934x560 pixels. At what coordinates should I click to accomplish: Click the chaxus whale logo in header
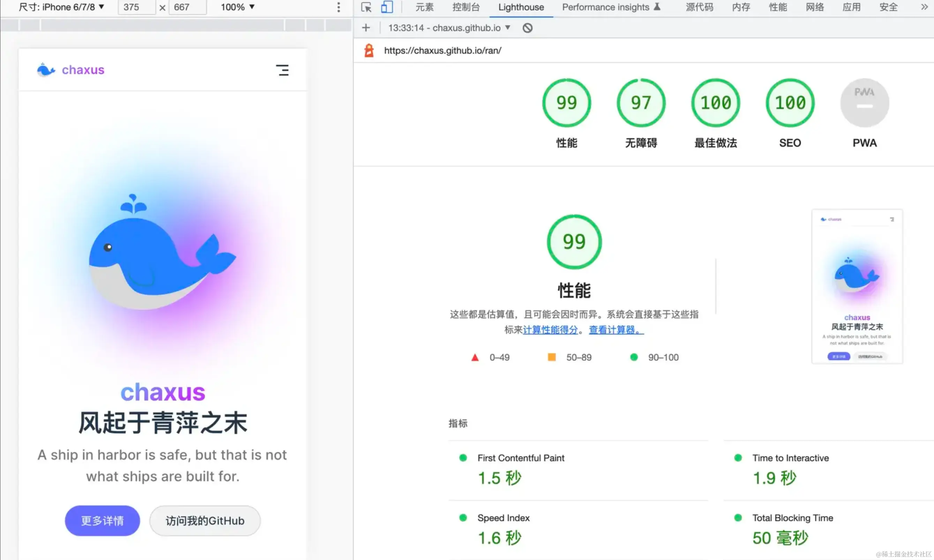click(x=46, y=70)
